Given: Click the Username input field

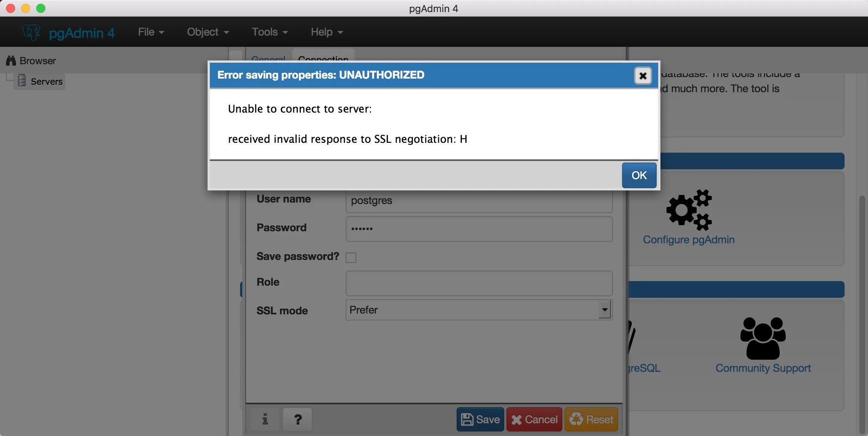Looking at the screenshot, I should tap(479, 199).
